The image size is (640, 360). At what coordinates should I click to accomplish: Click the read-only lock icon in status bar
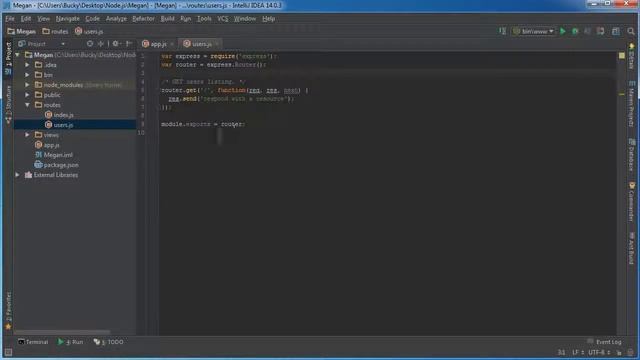(x=619, y=352)
